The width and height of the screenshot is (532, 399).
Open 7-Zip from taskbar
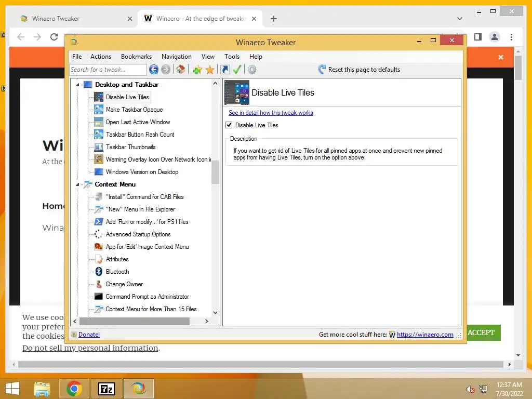[106, 389]
